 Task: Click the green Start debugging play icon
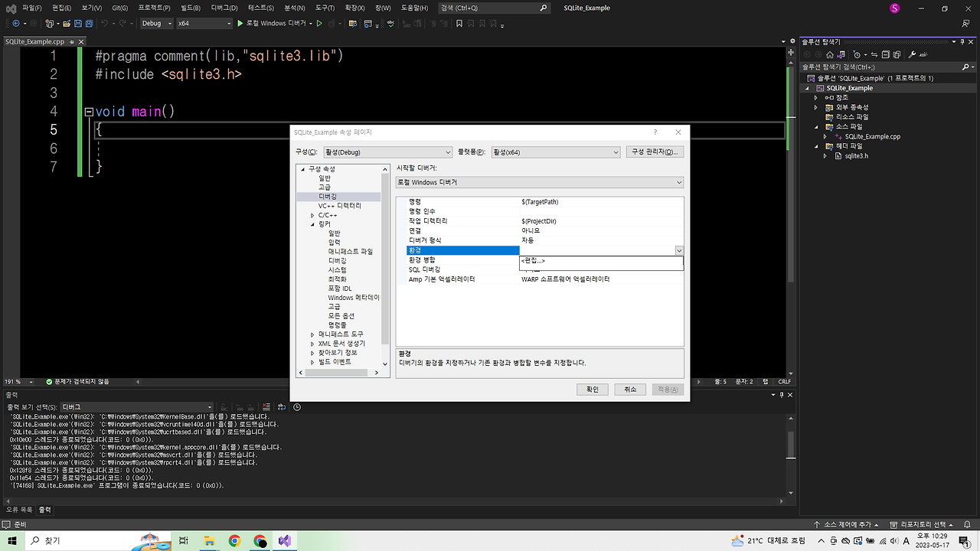pyautogui.click(x=240, y=23)
